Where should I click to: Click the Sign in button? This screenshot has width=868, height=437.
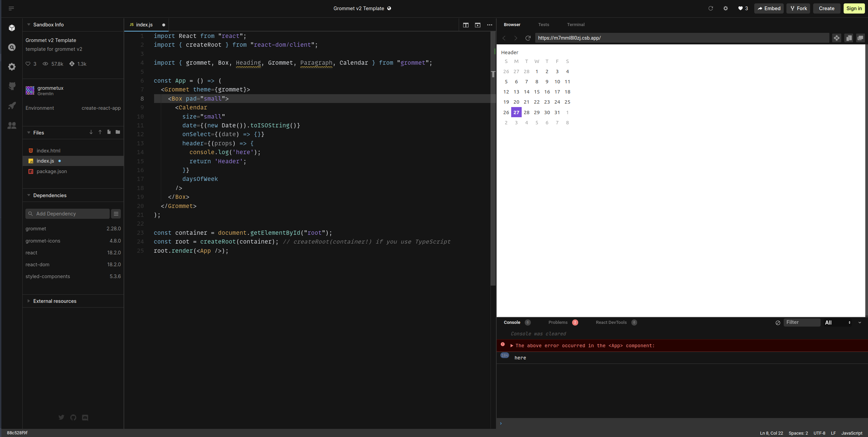tap(854, 8)
